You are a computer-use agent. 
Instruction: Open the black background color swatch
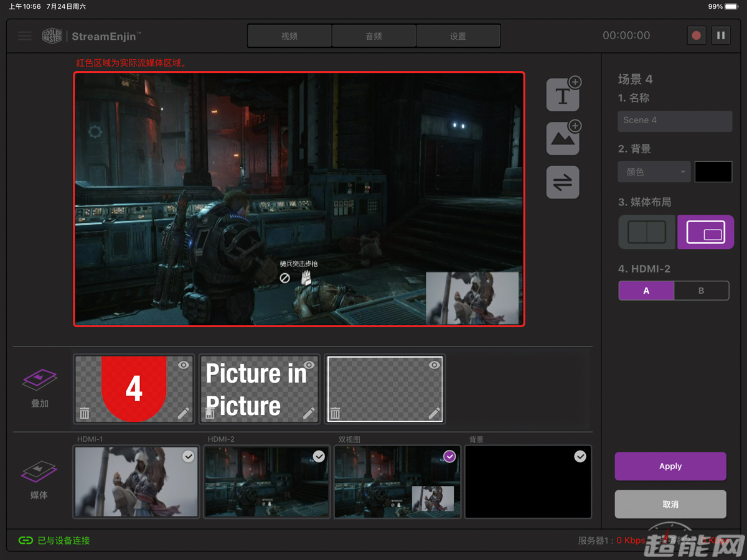pos(713,172)
